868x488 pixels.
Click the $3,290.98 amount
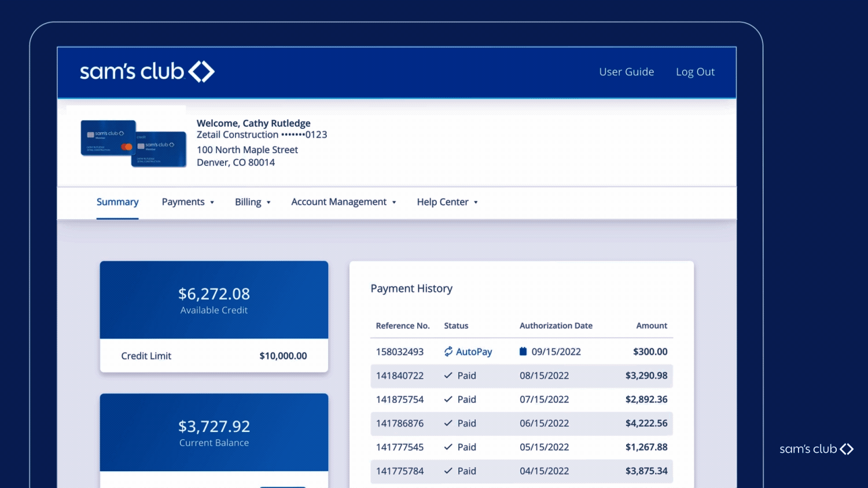[646, 376]
